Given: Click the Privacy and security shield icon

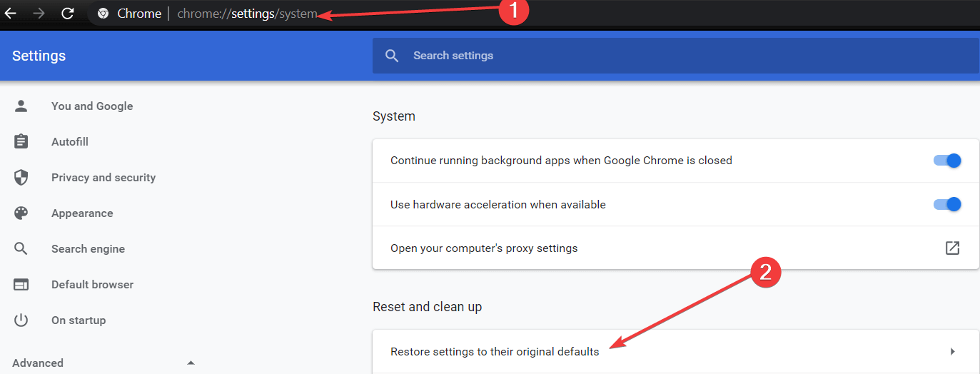Looking at the screenshot, I should pyautogui.click(x=21, y=178).
